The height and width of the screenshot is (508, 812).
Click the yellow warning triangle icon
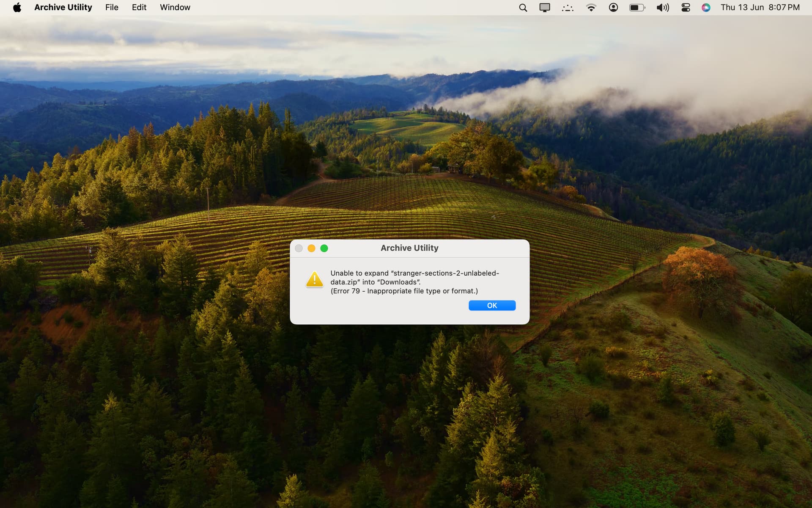click(x=314, y=279)
